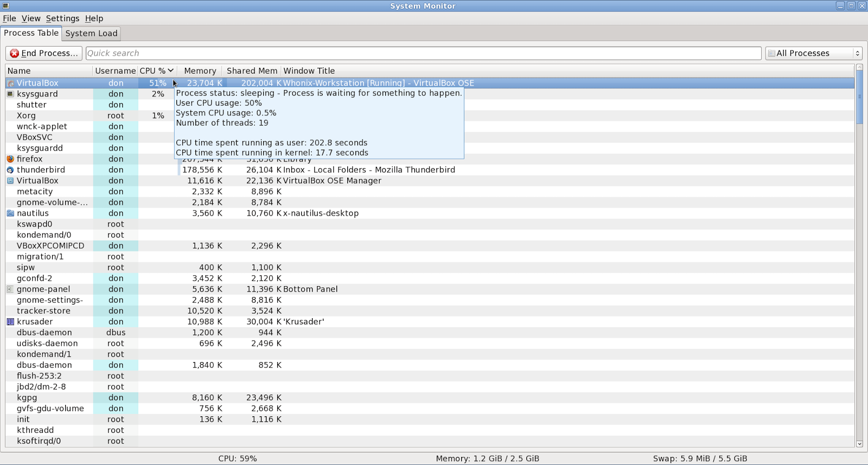Sort by the Username column header
This screenshot has height=465, width=868.
tap(115, 70)
